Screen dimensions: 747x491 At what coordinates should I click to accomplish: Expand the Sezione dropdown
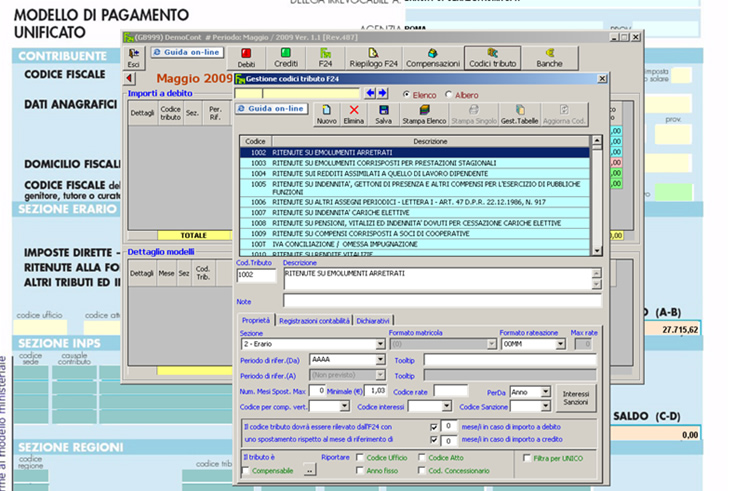(x=380, y=344)
